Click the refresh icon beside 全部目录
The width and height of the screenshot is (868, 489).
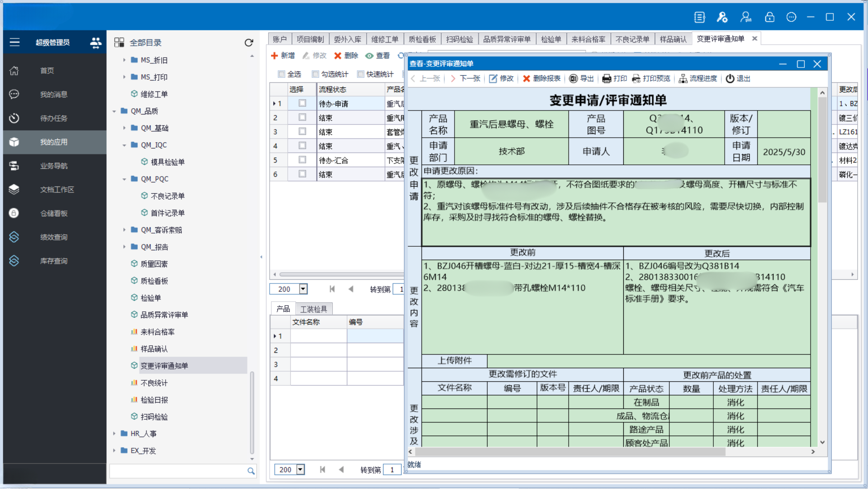[249, 43]
